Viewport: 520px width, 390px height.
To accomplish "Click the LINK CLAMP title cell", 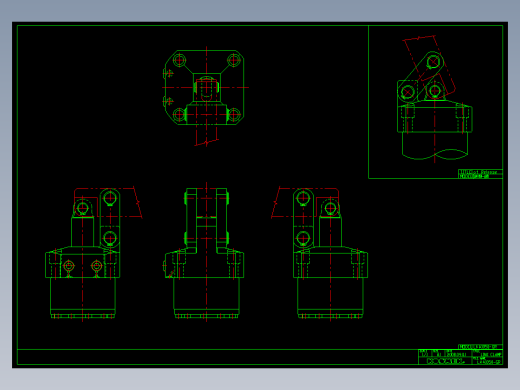I will (487, 354).
